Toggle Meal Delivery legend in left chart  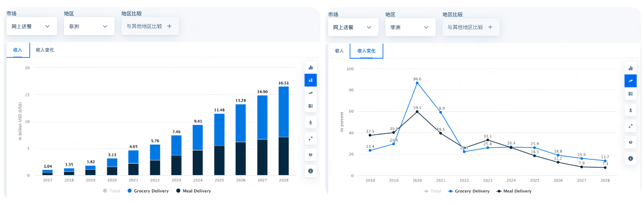coord(193,191)
